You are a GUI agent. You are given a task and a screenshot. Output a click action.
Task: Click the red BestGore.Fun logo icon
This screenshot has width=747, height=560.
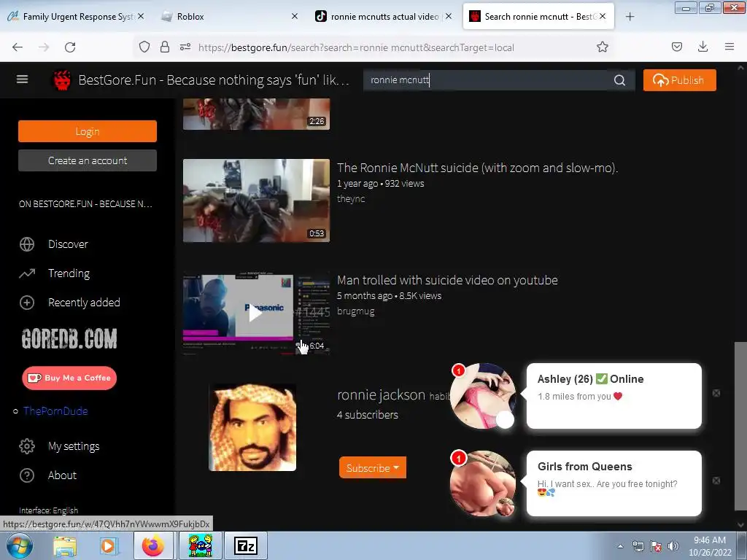click(62, 80)
